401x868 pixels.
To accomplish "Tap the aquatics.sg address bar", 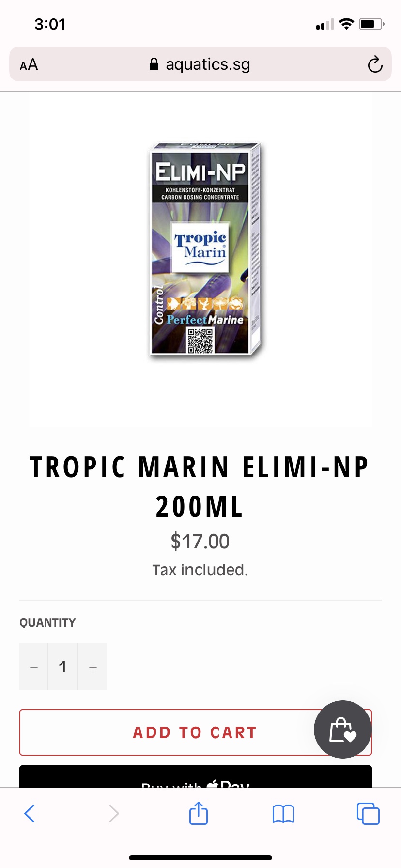I will [x=200, y=64].
